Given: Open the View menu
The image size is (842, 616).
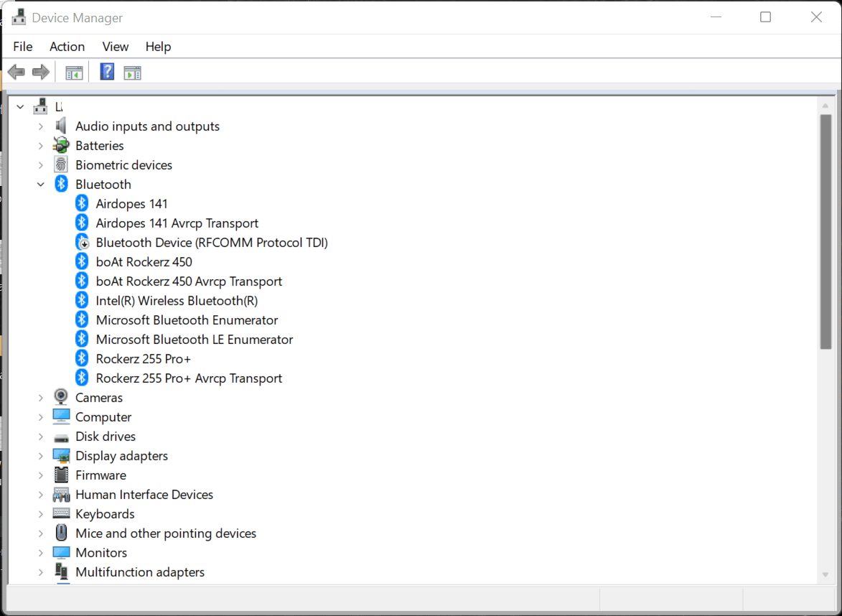Looking at the screenshot, I should coord(116,47).
